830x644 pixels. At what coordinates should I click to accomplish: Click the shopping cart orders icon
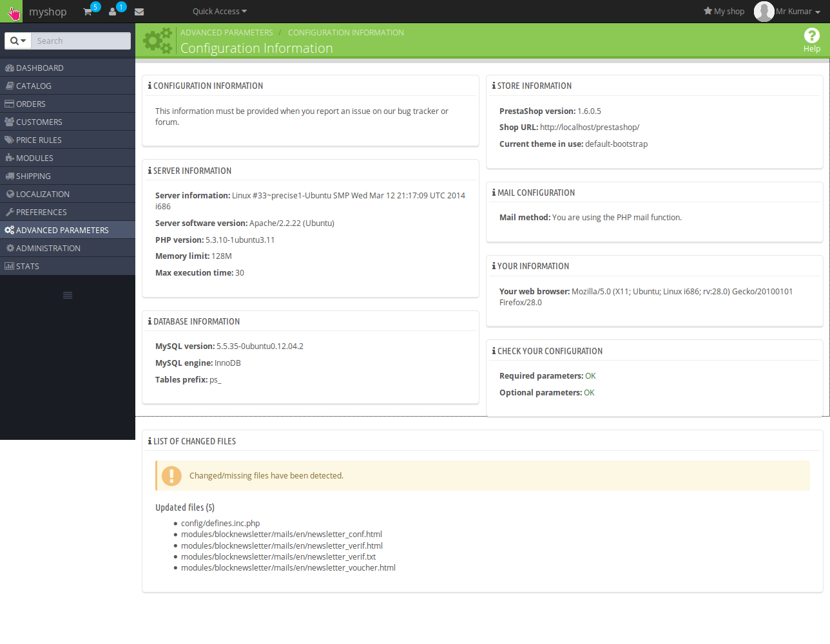[88, 12]
